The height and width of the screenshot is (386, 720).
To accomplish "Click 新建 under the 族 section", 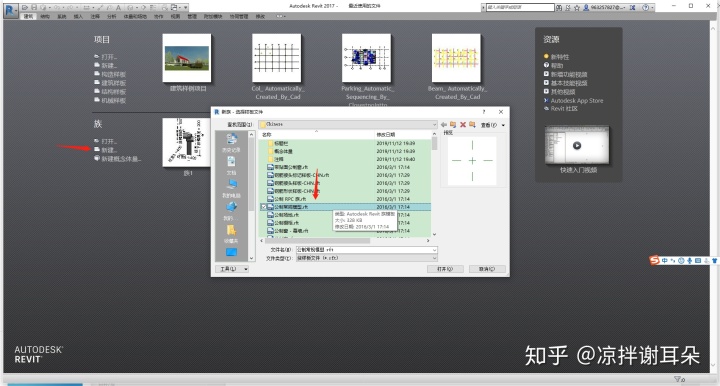I will [x=106, y=150].
